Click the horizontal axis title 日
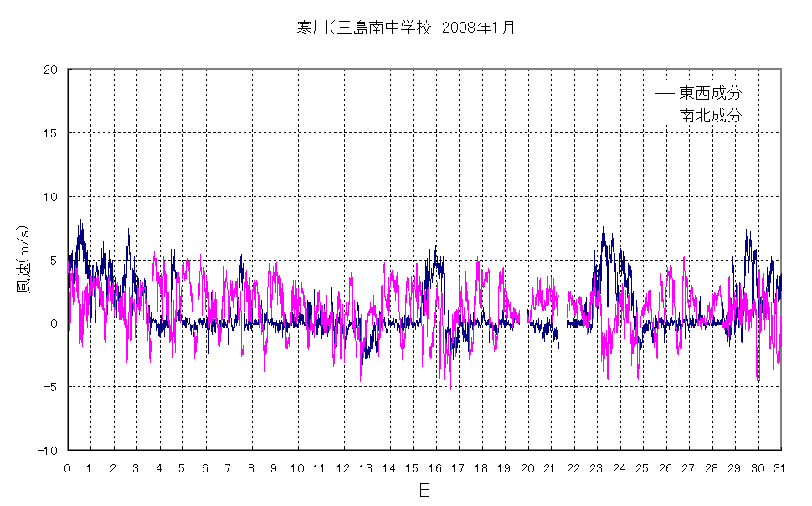The image size is (812, 506). (424, 490)
